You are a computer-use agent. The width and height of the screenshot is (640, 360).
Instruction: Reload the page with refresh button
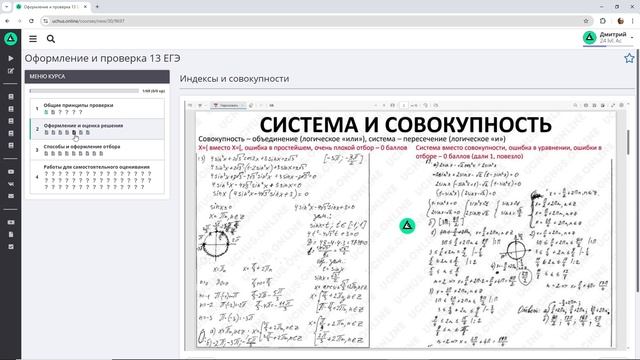coord(31,21)
